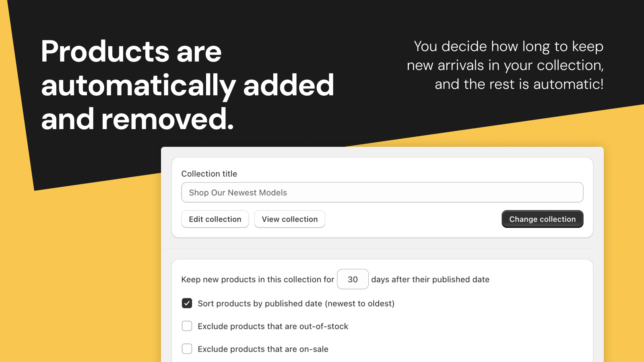The width and height of the screenshot is (644, 362).
Task: Click the Collection title label area
Action: click(209, 174)
